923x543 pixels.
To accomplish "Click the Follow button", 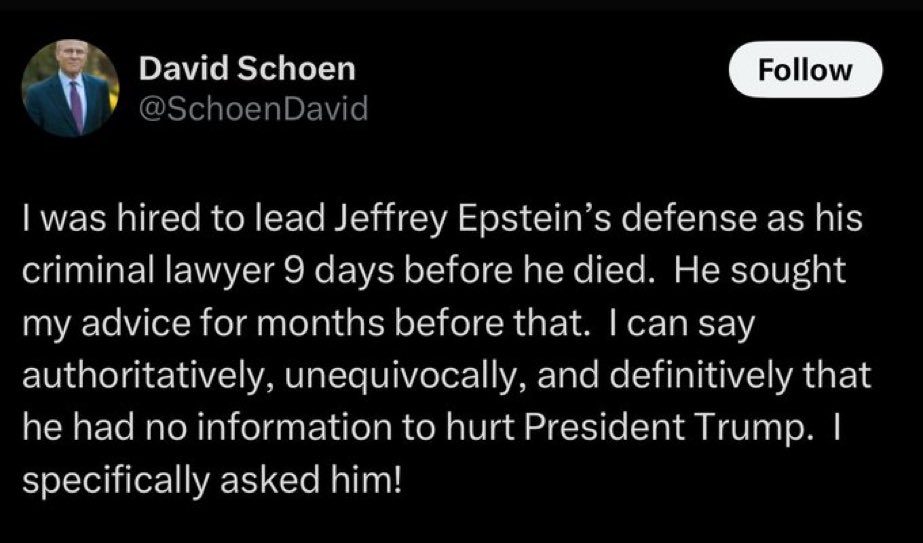I will click(x=805, y=70).
